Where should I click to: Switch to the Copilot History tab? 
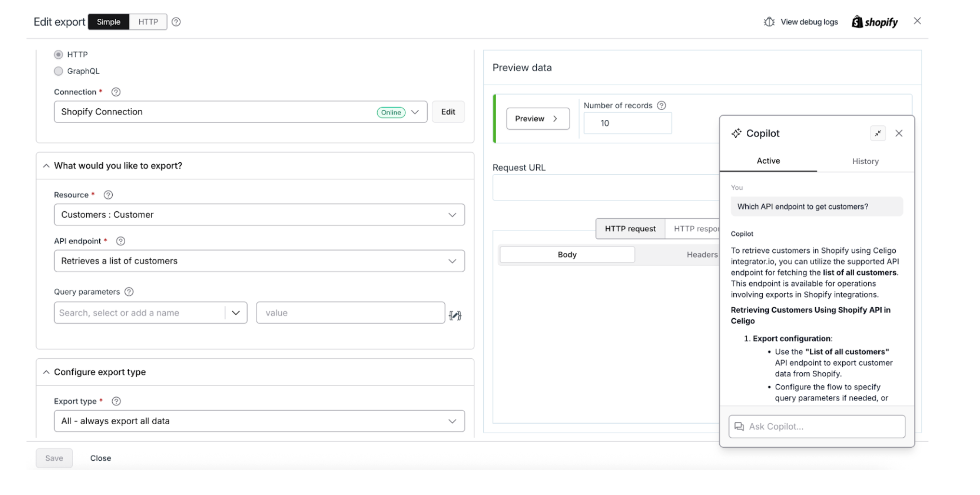[x=865, y=161]
